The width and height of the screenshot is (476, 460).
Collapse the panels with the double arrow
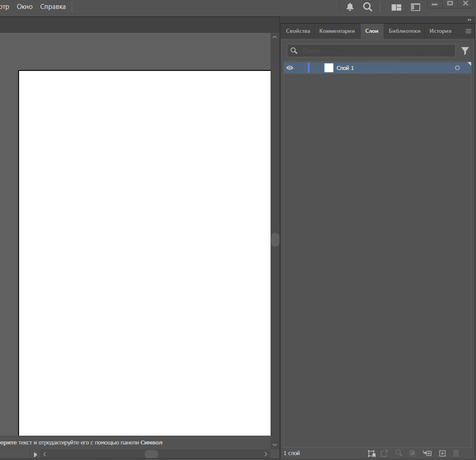[x=469, y=20]
